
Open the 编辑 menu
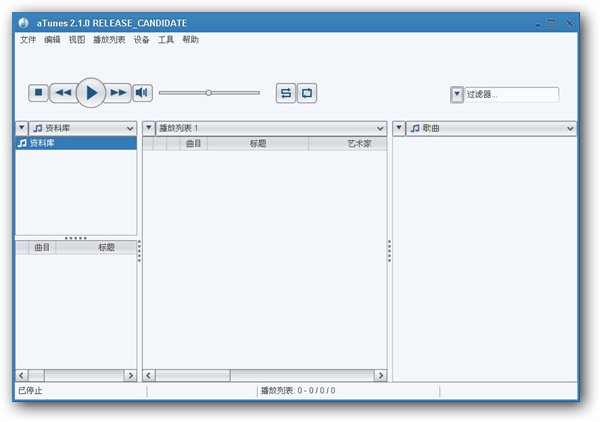[52, 39]
